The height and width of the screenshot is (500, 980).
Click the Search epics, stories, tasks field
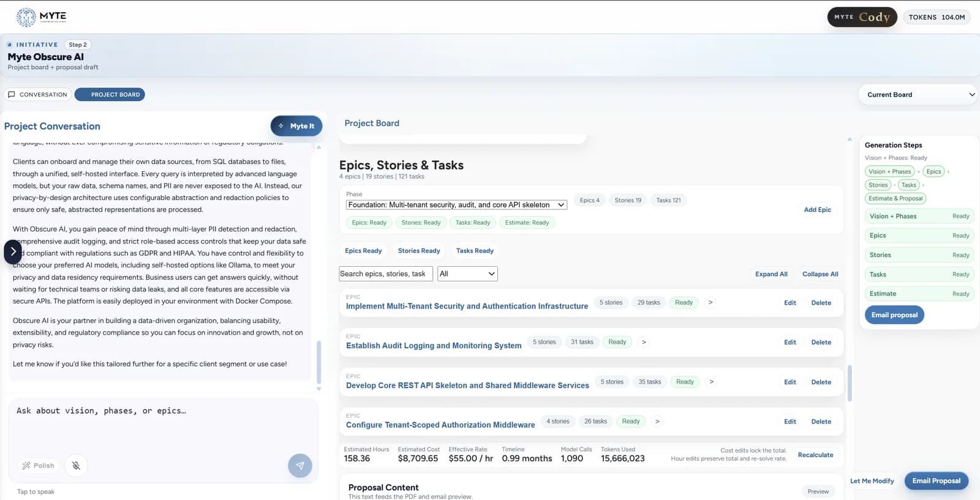coord(386,274)
